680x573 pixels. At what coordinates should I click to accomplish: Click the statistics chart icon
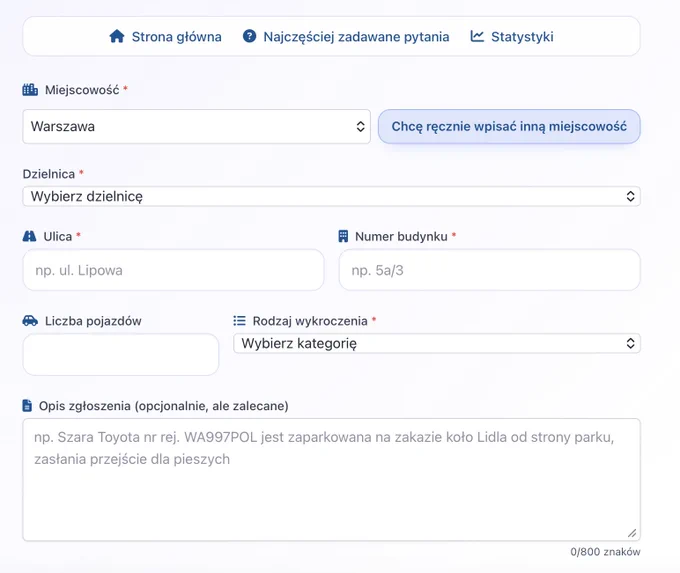(x=477, y=36)
